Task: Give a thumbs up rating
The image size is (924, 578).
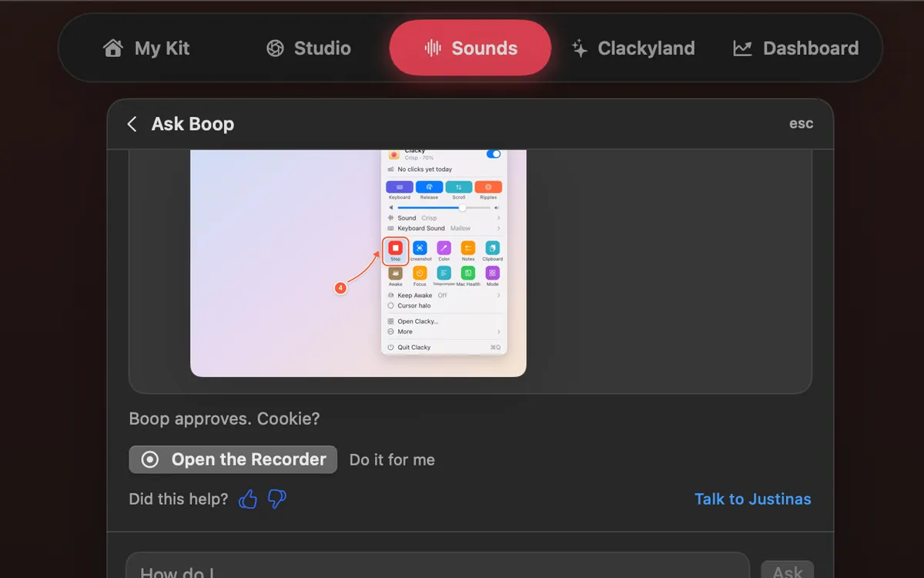Action: point(248,499)
